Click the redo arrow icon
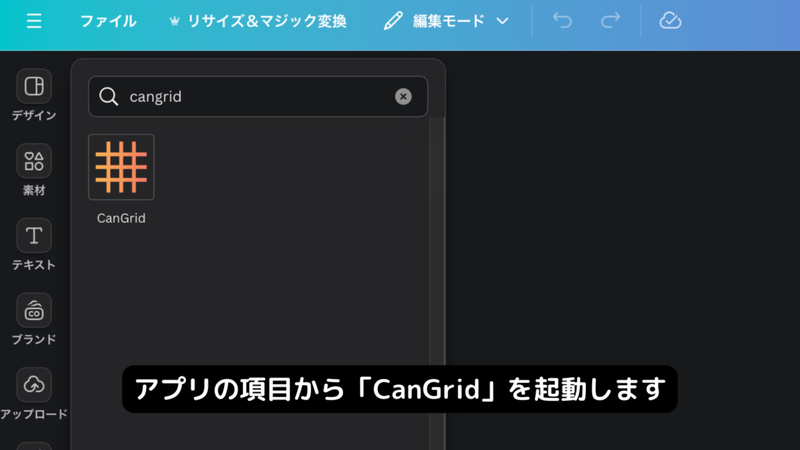800x450 pixels. tap(610, 21)
